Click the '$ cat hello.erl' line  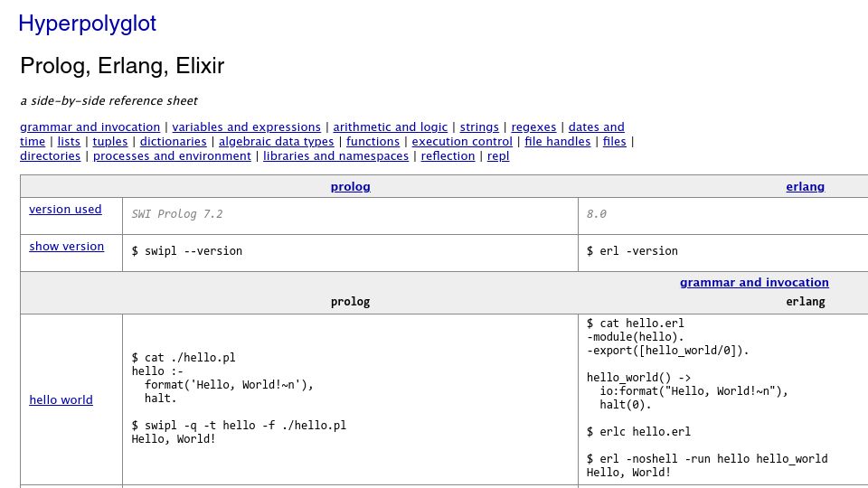point(636,324)
